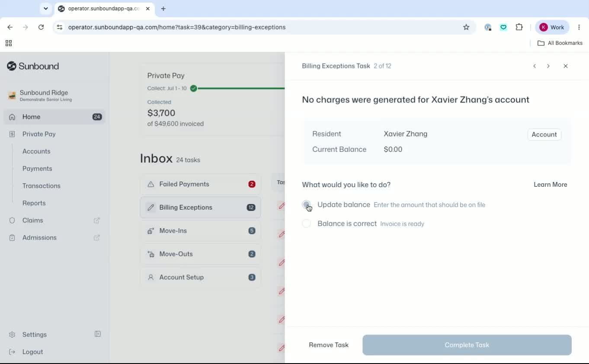The height and width of the screenshot is (364, 589).
Task: Click the Failed Payments warning icon
Action: [150, 184]
